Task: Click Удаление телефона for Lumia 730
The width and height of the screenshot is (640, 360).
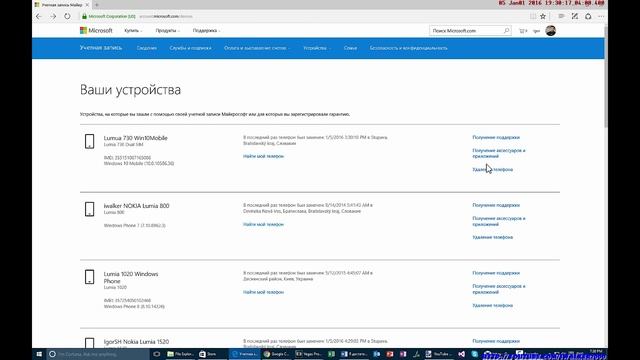Action: coord(493,169)
